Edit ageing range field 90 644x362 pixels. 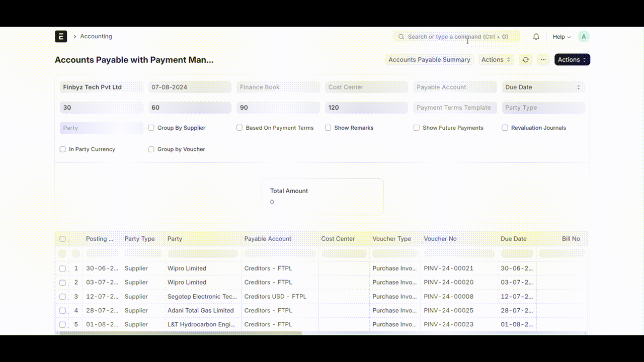click(278, 108)
